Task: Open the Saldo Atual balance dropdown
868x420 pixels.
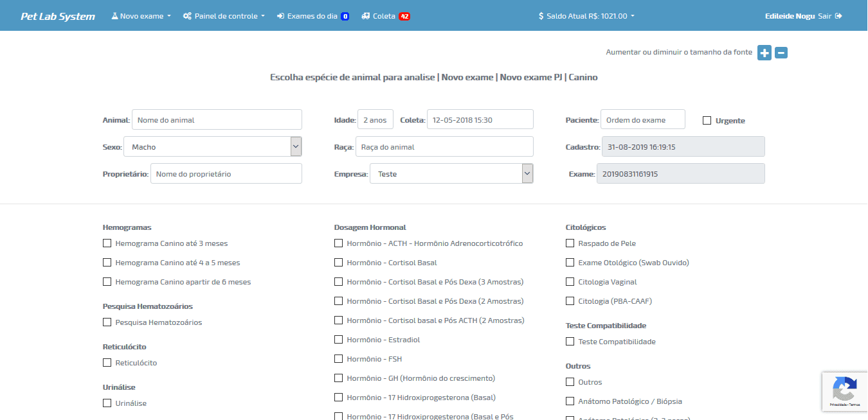Action: [x=586, y=16]
